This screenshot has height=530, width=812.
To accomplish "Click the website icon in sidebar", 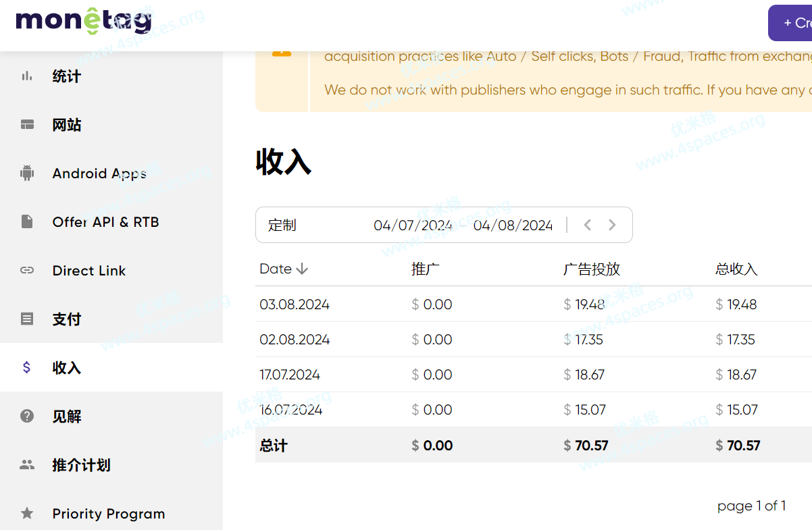I will pyautogui.click(x=27, y=125).
